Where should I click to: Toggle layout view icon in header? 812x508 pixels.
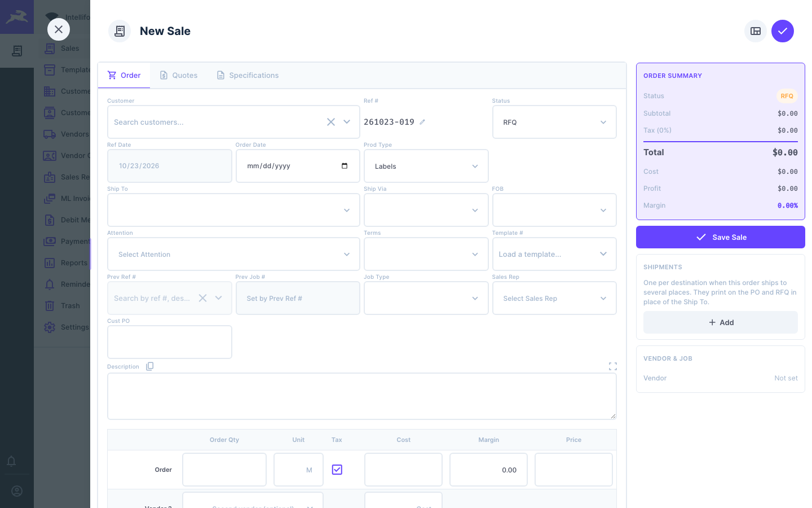click(x=756, y=31)
